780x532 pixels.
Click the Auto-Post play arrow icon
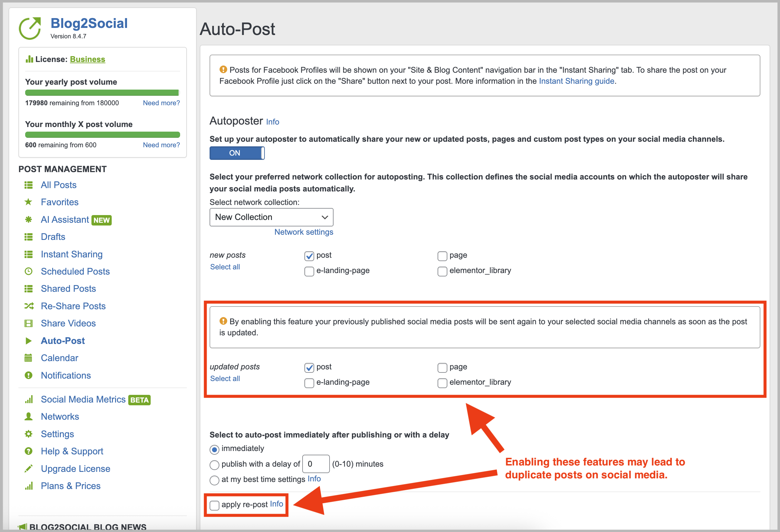pyautogui.click(x=29, y=341)
